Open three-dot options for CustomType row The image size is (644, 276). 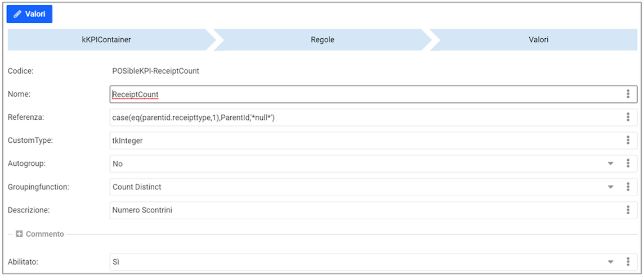(x=628, y=141)
